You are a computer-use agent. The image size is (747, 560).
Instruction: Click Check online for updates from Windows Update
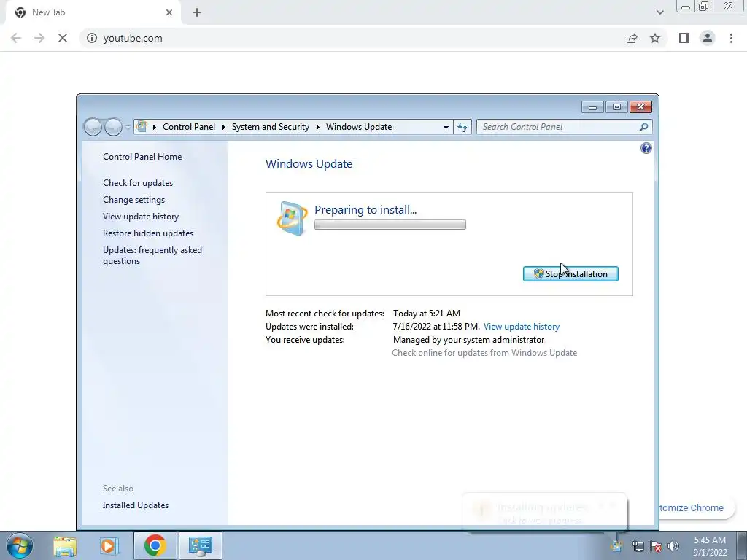[484, 353]
